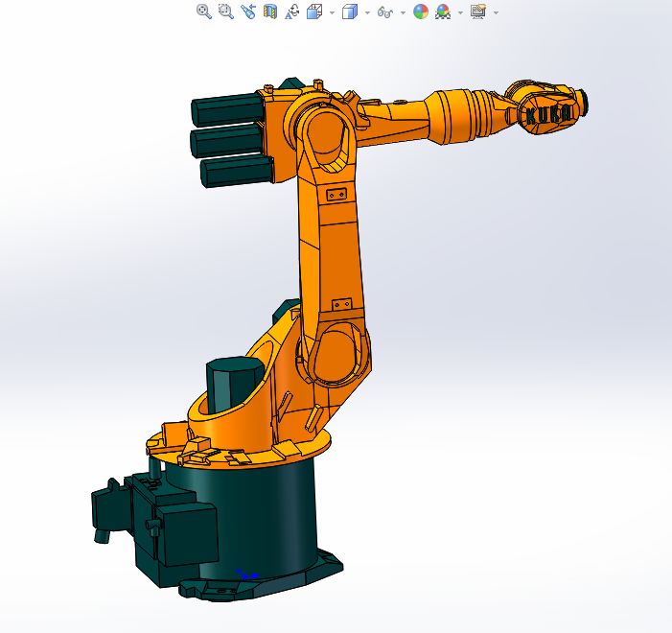The image size is (672, 633).
Task: Click the View Settings monitor icon
Action: 478,12
